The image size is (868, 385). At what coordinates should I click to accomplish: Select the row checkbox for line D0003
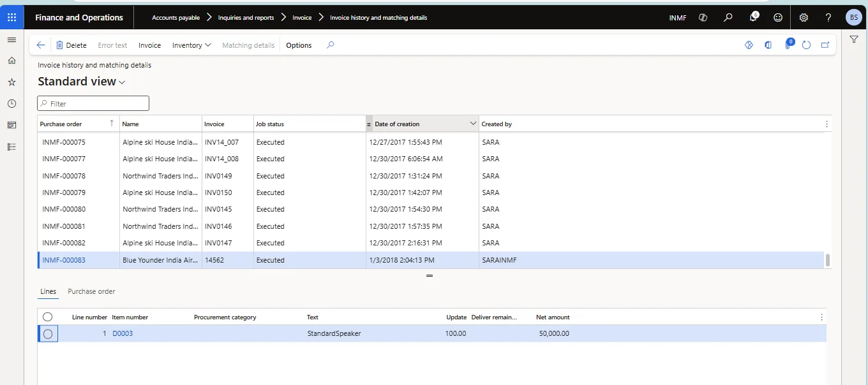48,333
